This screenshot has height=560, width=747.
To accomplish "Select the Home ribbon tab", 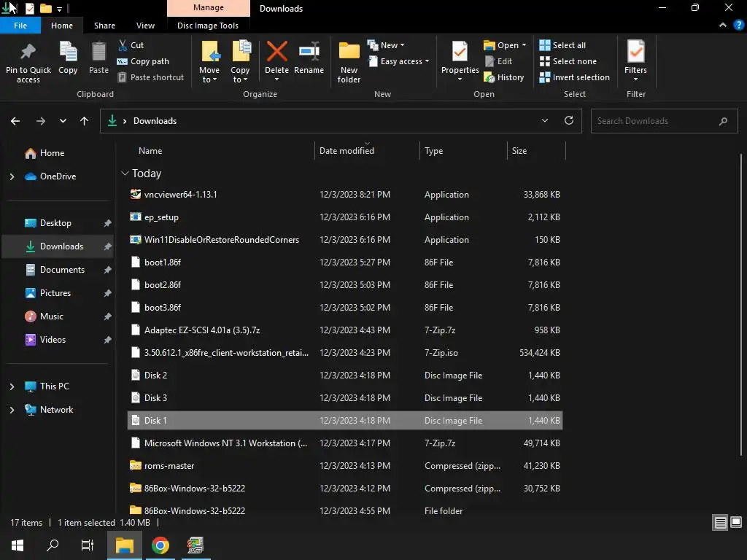I will click(62, 26).
